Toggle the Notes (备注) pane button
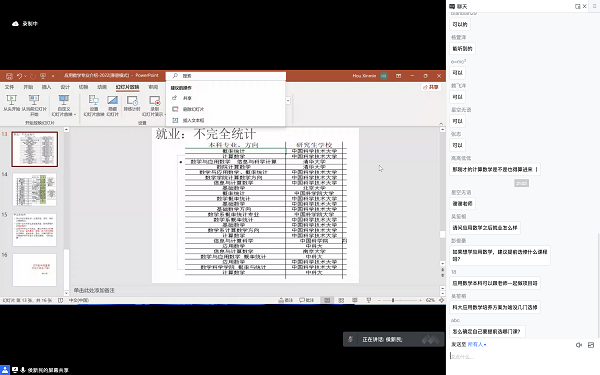The height and width of the screenshot is (375, 600). [x=285, y=300]
